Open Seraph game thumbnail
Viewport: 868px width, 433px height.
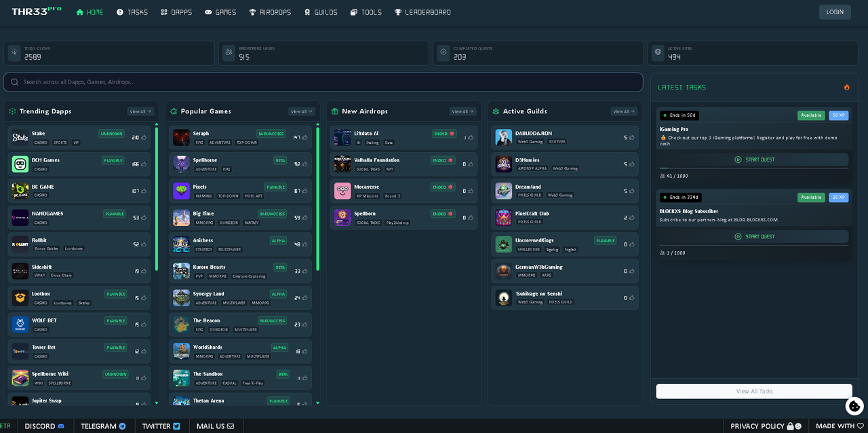point(182,138)
